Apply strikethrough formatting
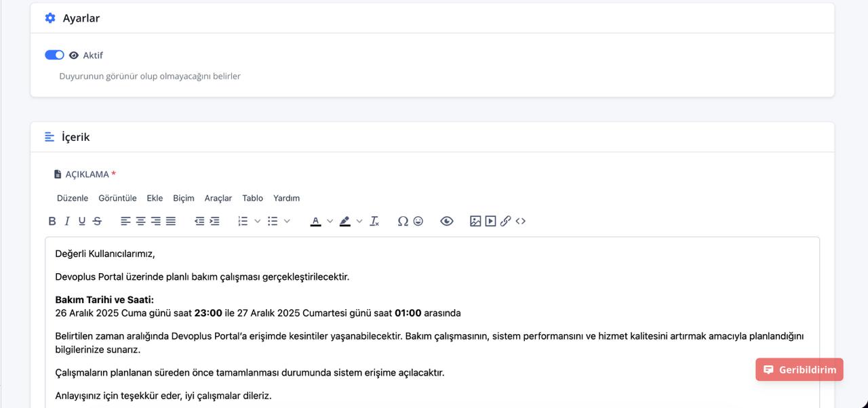Screen dimensions: 868x408 point(97,221)
